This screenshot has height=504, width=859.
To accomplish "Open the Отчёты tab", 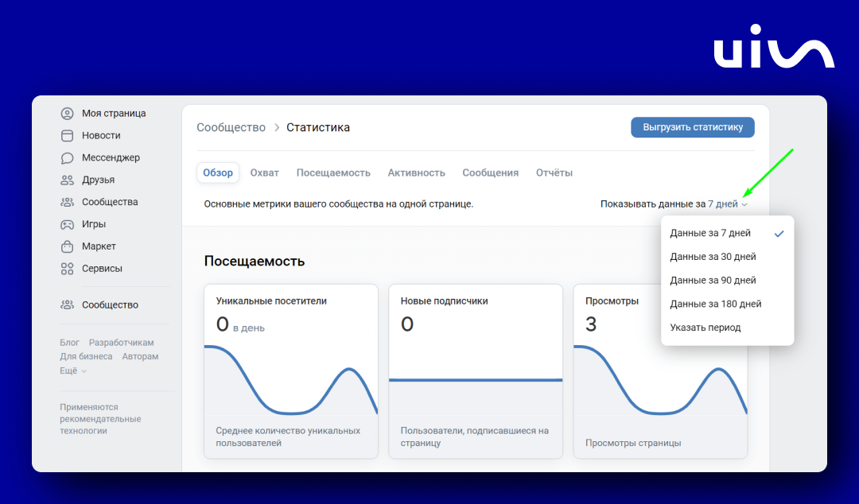I will 554,173.
